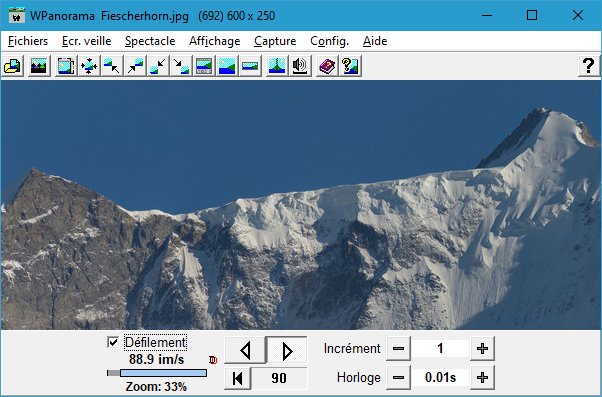Uncheck the Défilement checkbox

point(113,342)
